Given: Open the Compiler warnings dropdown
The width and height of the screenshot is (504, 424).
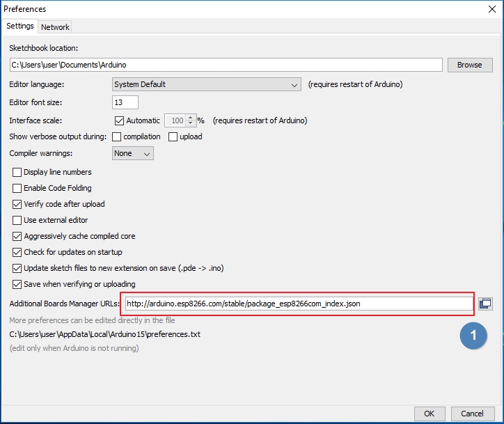Looking at the screenshot, I should 132,153.
